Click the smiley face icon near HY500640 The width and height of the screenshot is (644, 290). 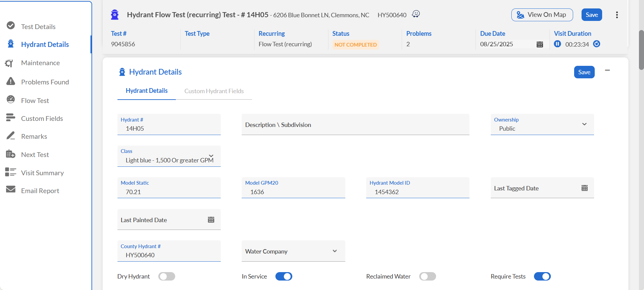point(416,14)
